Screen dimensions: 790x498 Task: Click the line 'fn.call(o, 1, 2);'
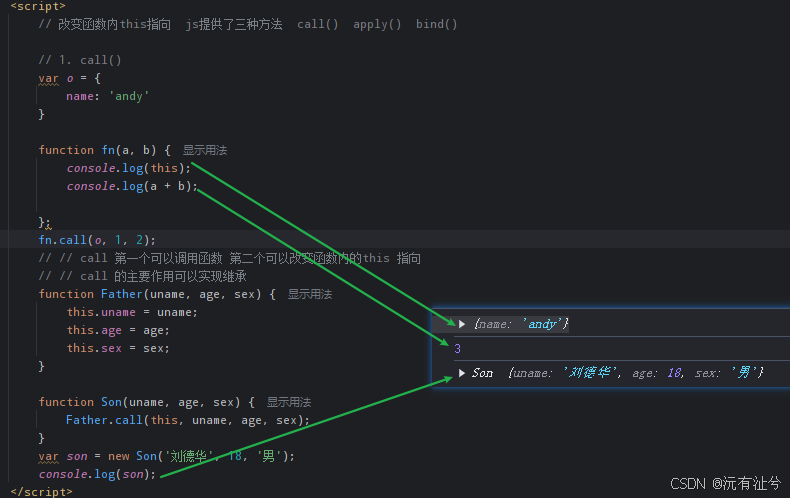(97, 240)
